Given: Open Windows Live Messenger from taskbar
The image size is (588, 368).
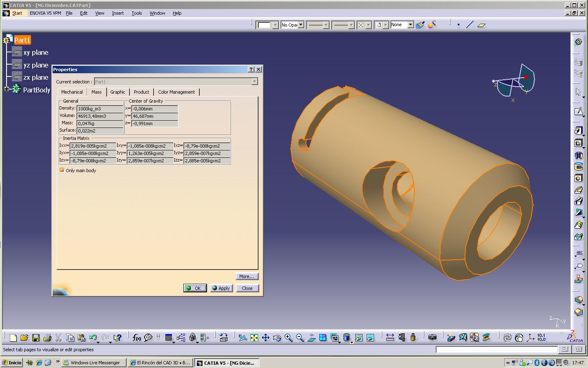Looking at the screenshot, I should 94,363.
